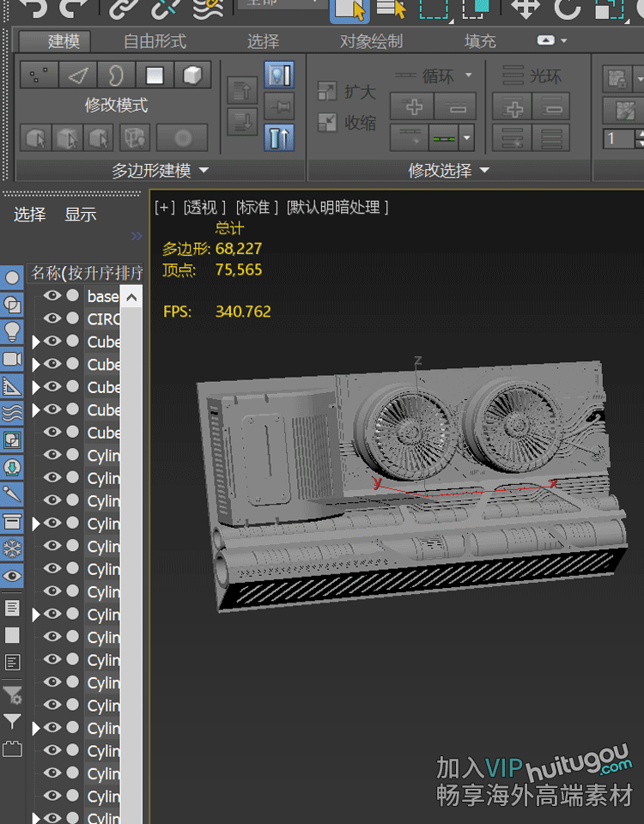Image resolution: width=644 pixels, height=824 pixels.
Task: Open the 建模 ribbon tab
Action: tap(56, 41)
